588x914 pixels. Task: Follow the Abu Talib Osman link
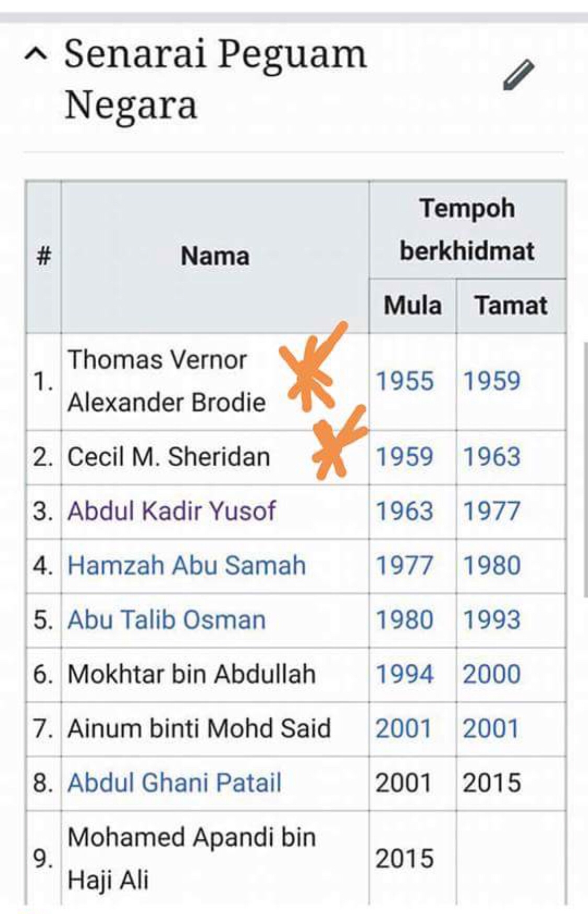(167, 620)
